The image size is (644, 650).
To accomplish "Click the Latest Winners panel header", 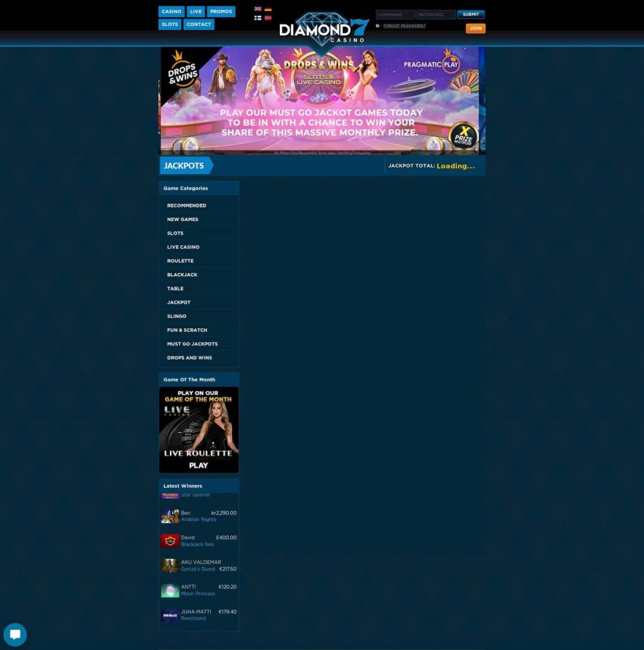I will pyautogui.click(x=199, y=486).
